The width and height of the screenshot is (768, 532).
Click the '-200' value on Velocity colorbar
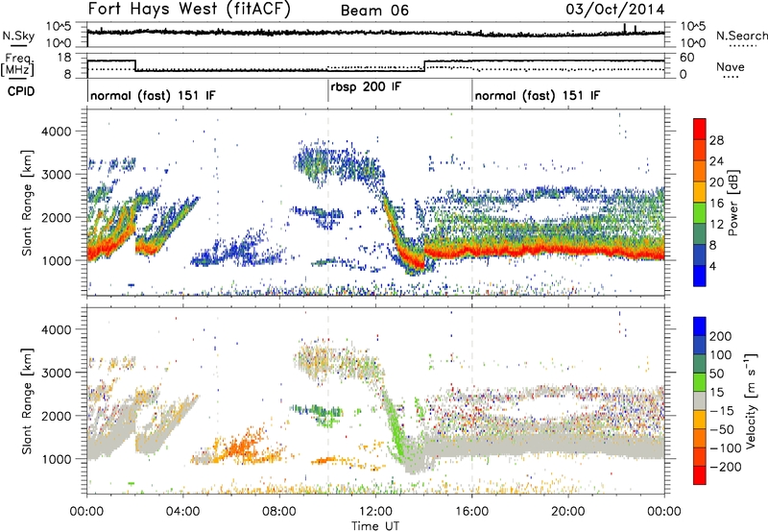[x=726, y=467]
